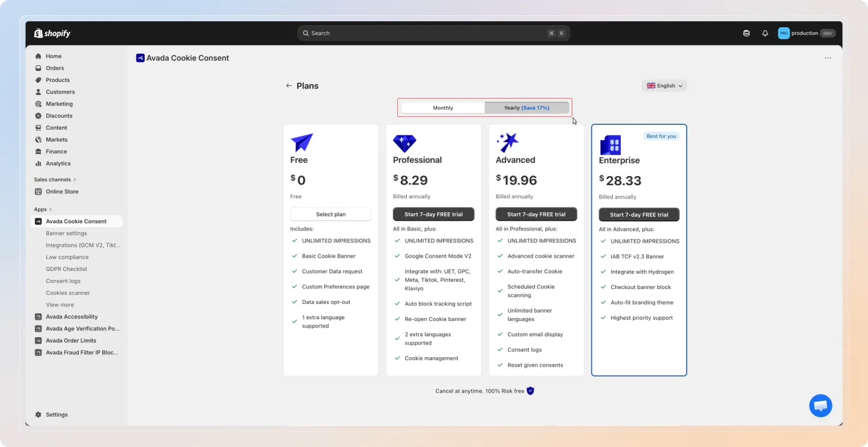Screen dimensions: 868x447
Task: Click the Online Store icon
Action: click(x=39, y=192)
